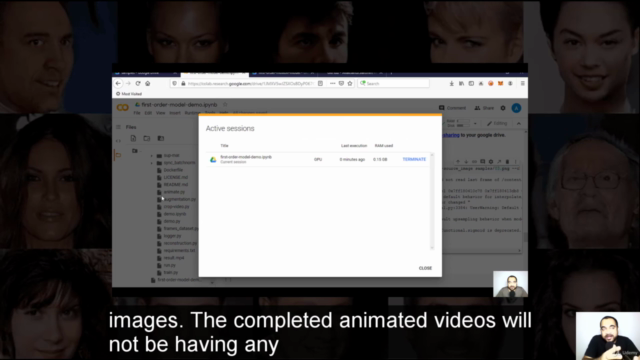Reload the Colab page

click(x=138, y=83)
